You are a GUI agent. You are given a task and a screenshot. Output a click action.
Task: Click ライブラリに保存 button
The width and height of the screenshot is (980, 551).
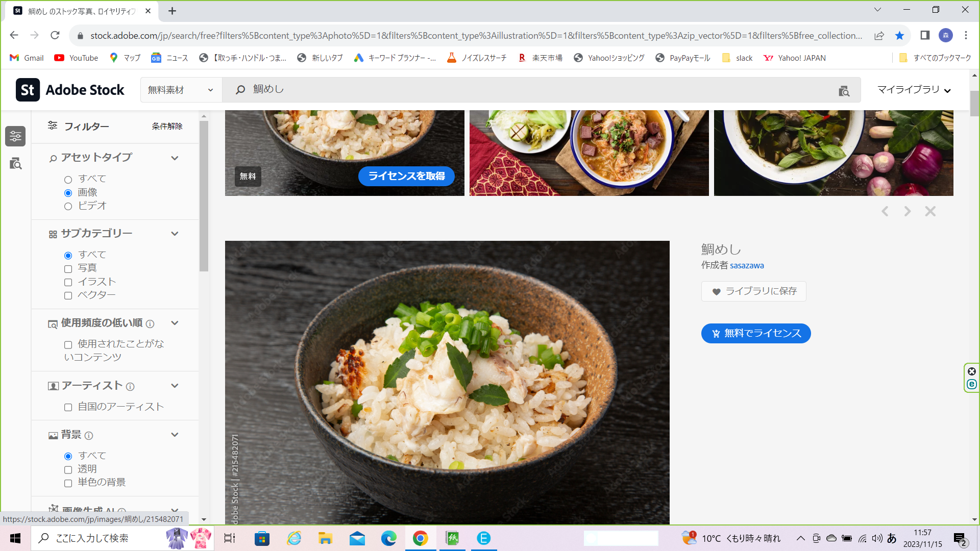pyautogui.click(x=754, y=291)
